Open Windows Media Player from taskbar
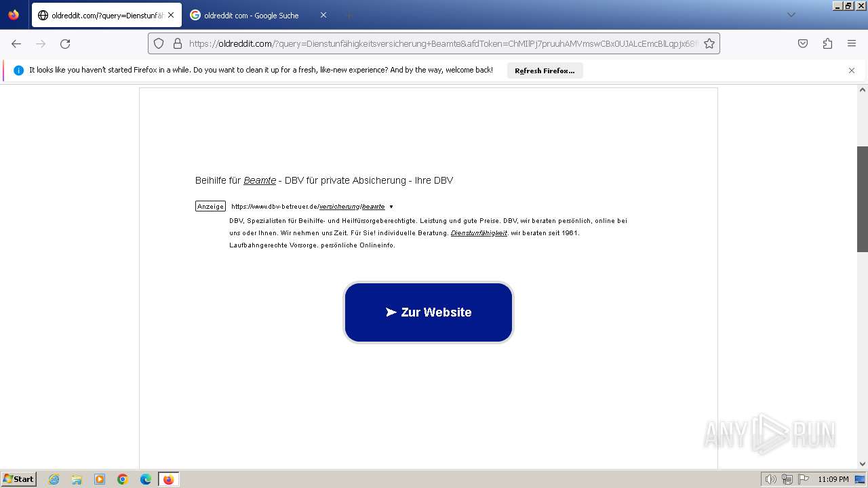The height and width of the screenshot is (488, 868). 100,479
